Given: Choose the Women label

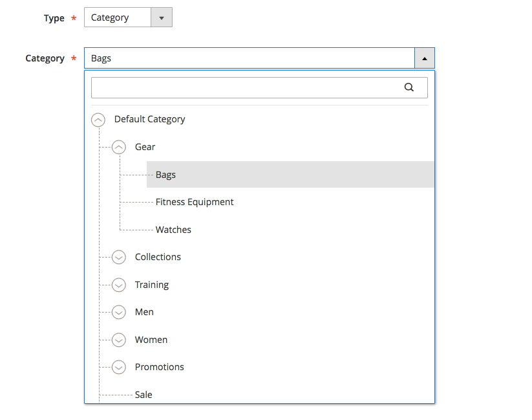Looking at the screenshot, I should click(x=151, y=340).
